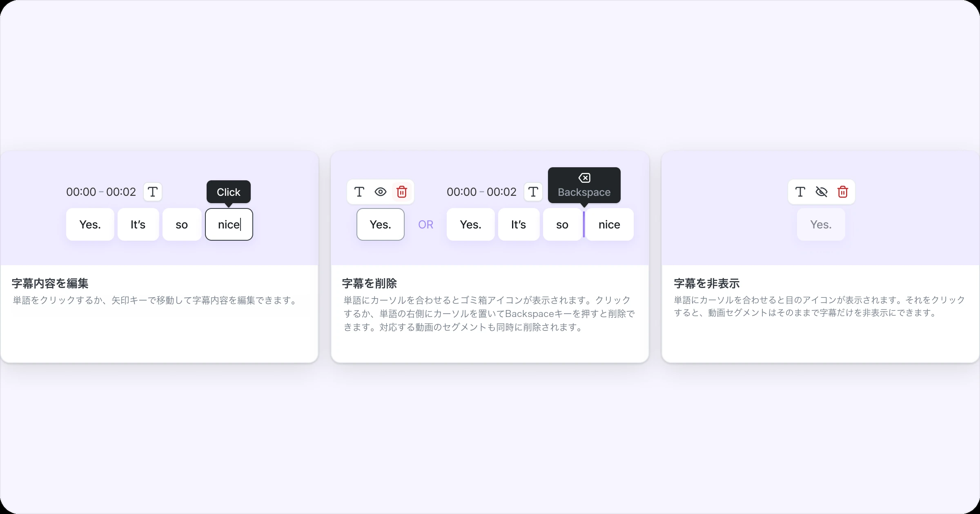Click description starting 単語をクリックするか
The height and width of the screenshot is (514, 980).
(156, 300)
